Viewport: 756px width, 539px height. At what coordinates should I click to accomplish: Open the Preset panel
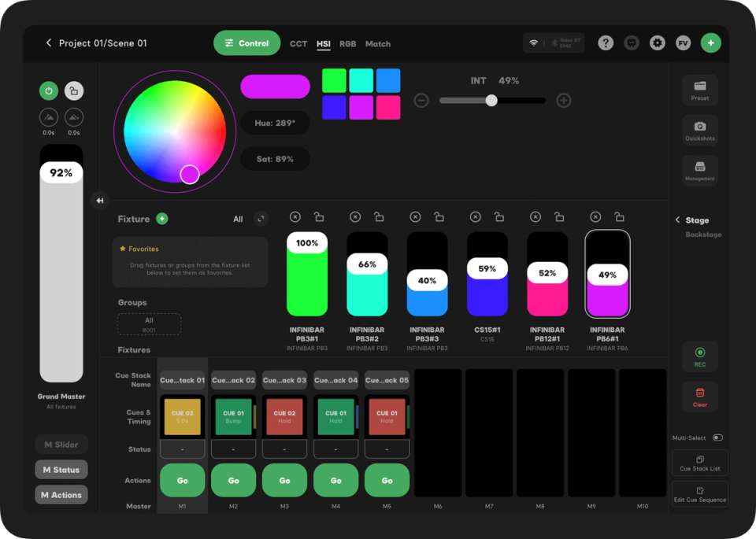(699, 89)
